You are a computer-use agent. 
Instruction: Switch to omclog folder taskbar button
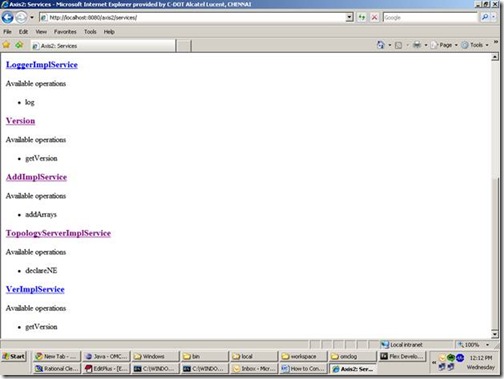pos(353,356)
